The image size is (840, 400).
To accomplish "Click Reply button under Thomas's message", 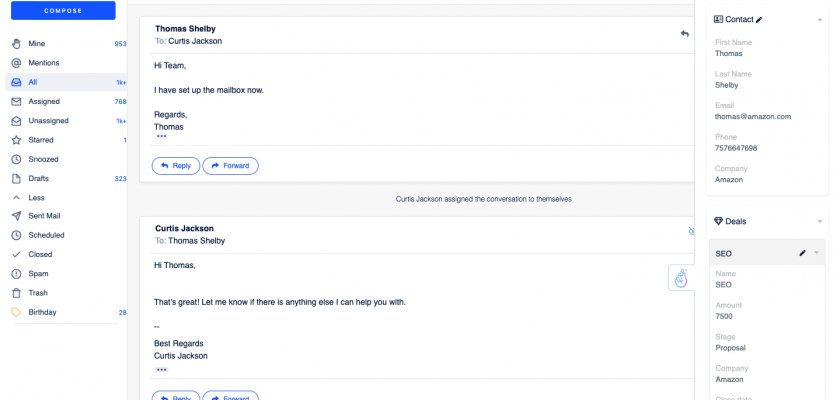I will (175, 166).
